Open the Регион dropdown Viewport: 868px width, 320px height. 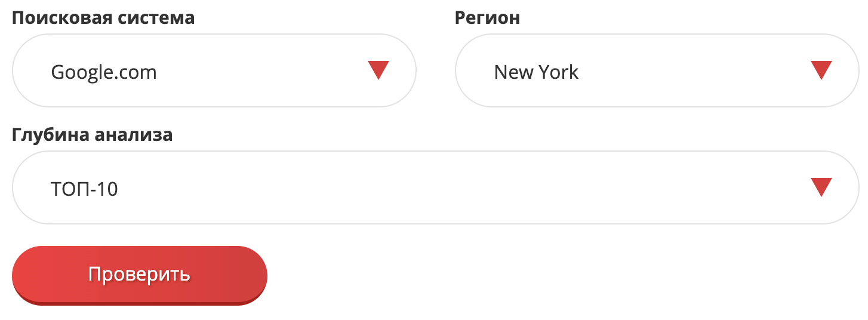point(657,70)
